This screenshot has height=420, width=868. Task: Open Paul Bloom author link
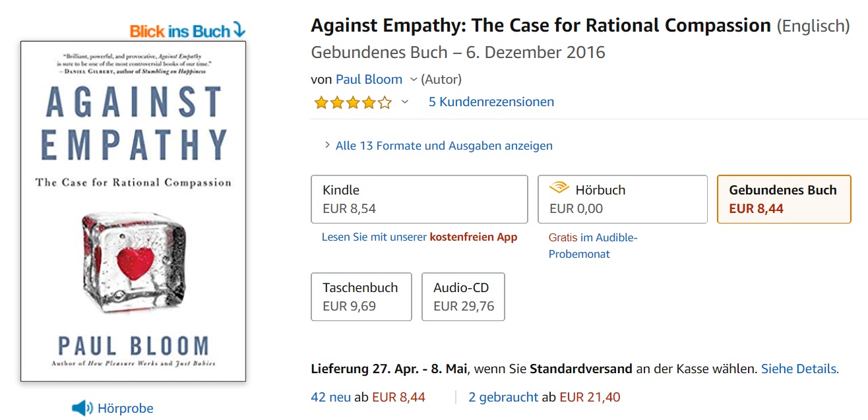pyautogui.click(x=369, y=80)
